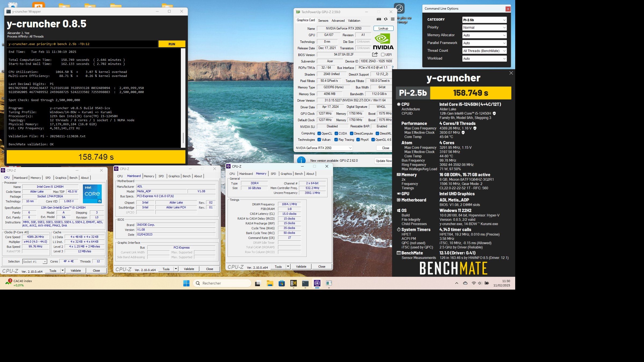Open Socket #1 selection dropdown in CPU-Z
This screenshot has height=362, width=644.
(35, 261)
